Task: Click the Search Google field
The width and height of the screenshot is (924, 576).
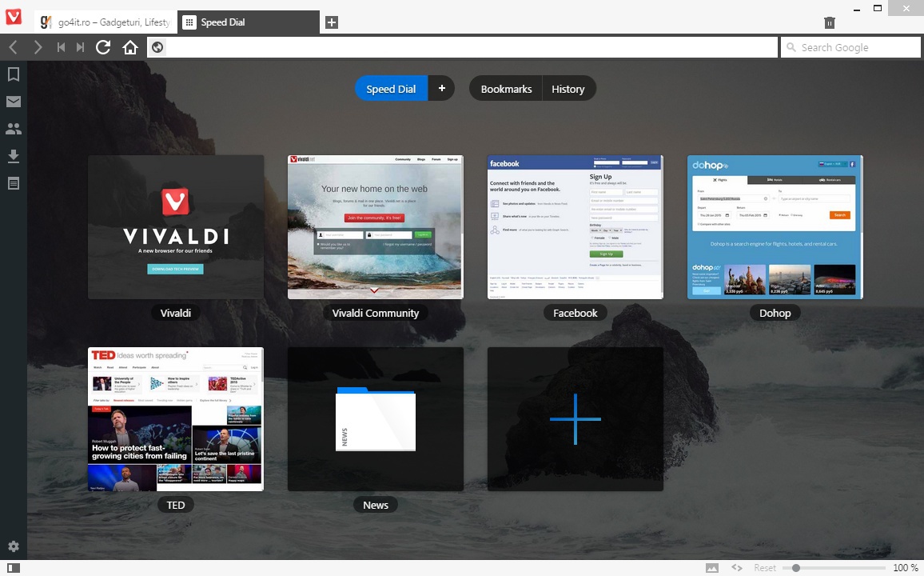Action: coord(851,47)
